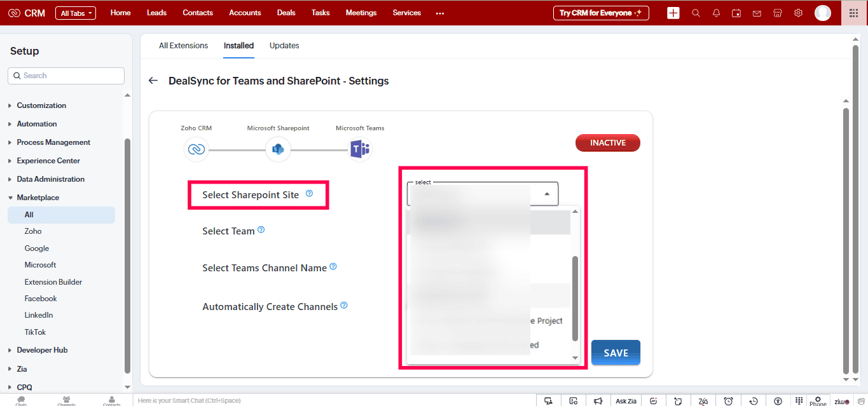Open the Deals tab
Screen dimensions: 868x406
point(286,13)
